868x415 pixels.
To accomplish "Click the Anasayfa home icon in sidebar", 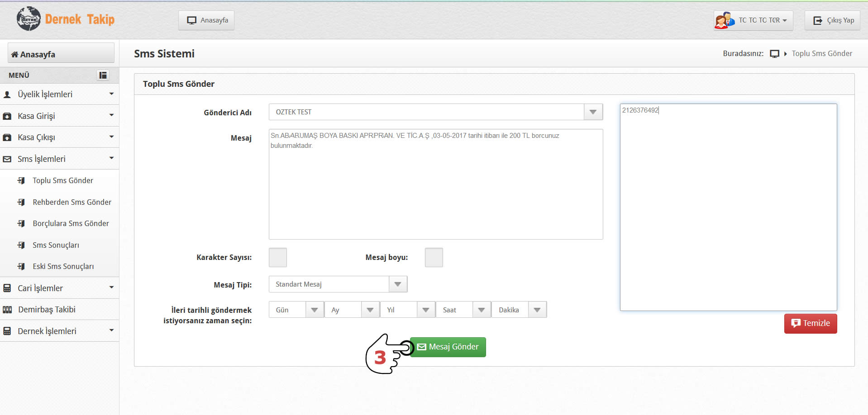I will point(15,55).
